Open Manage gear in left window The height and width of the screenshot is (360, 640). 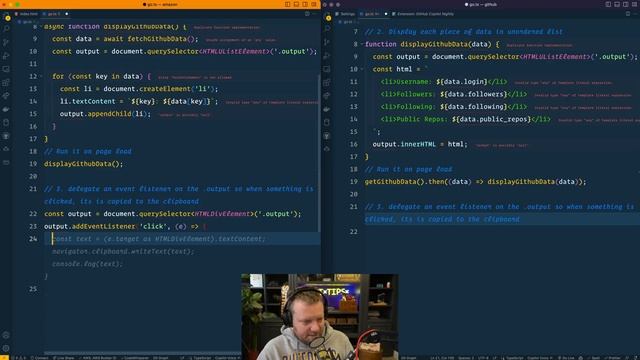coord(6,348)
